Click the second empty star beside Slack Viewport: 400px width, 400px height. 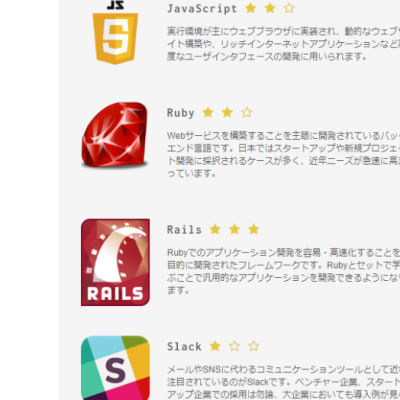234,346
